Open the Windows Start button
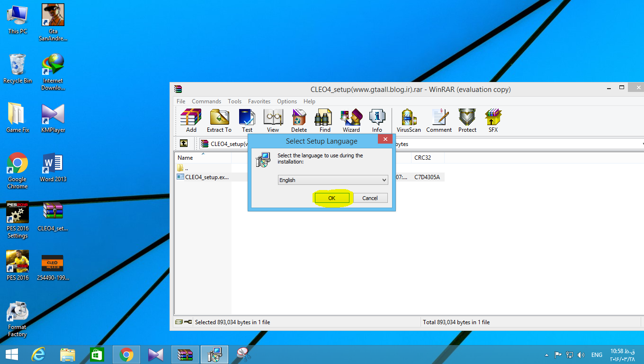The image size is (644, 364). click(x=12, y=355)
